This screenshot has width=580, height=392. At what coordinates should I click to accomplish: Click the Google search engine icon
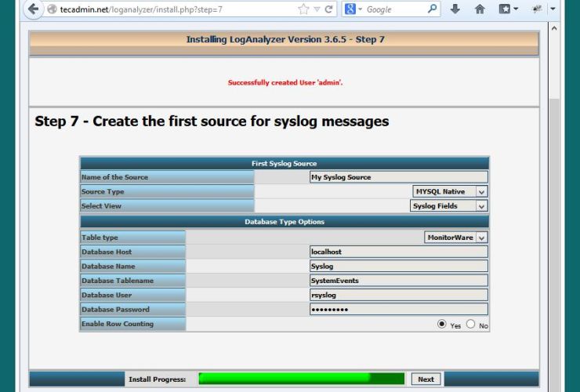[350, 9]
